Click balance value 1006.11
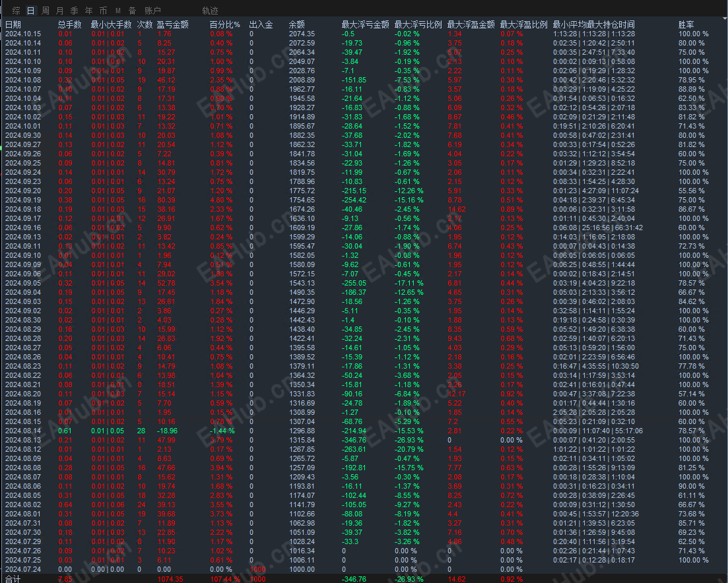This screenshot has width=728, height=583. click(x=302, y=561)
